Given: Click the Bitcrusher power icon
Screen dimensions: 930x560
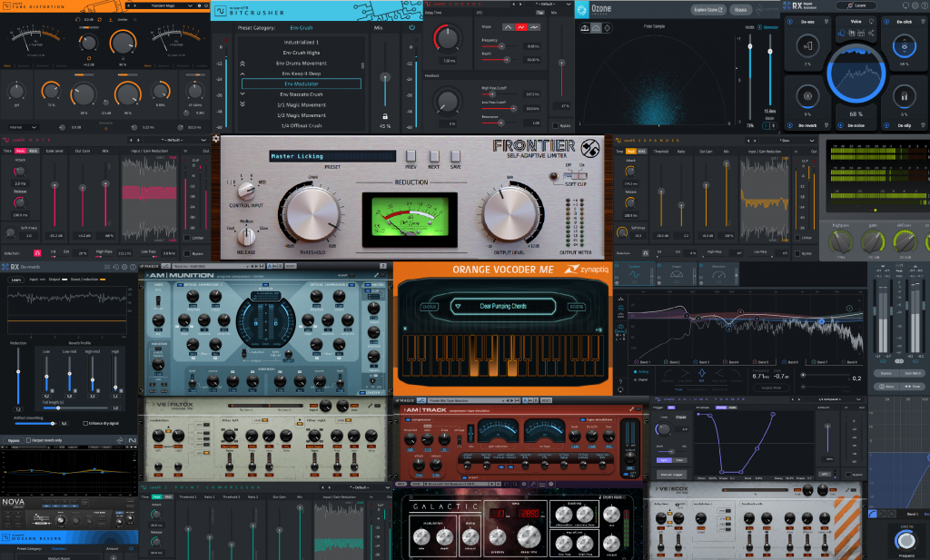Looking at the screenshot, I should point(411,27).
